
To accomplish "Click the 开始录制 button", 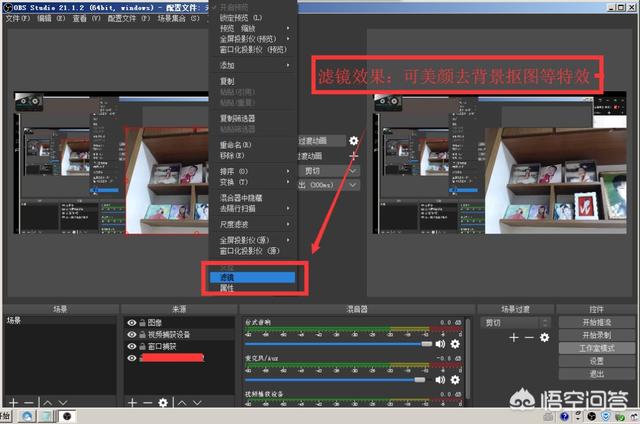I will click(595, 335).
